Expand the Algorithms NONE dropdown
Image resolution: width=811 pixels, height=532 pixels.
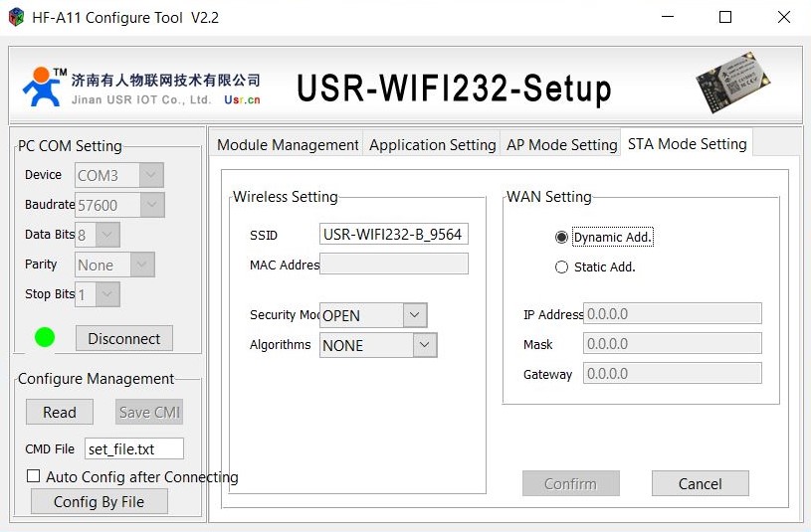click(425, 345)
